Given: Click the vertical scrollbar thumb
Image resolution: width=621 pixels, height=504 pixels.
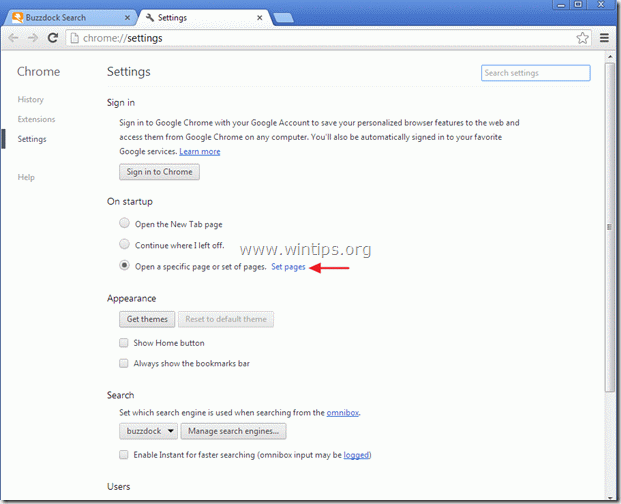Looking at the screenshot, I should 610,228.
